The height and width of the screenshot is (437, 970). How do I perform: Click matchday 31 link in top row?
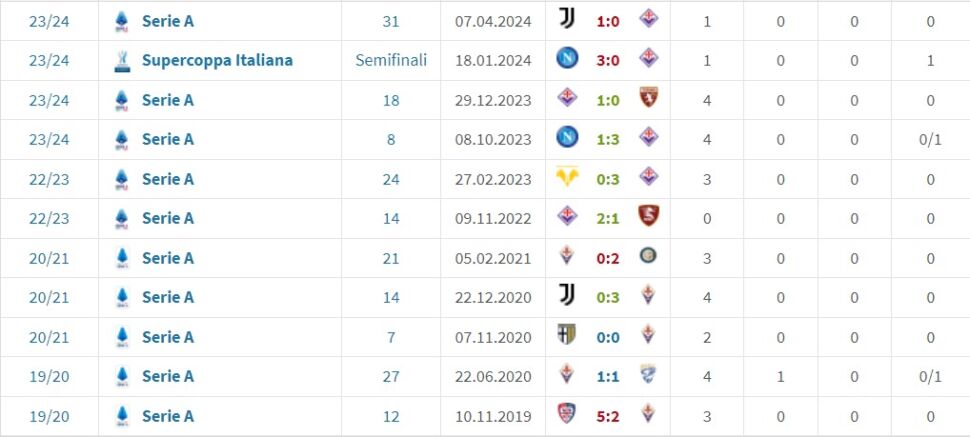click(391, 20)
